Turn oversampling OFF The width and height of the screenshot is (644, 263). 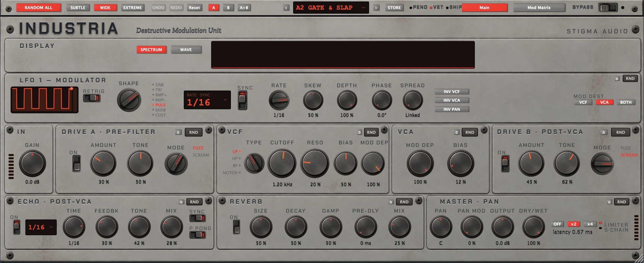point(557,224)
